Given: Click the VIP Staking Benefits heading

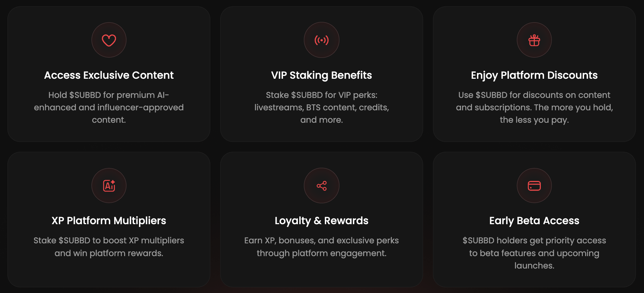Looking at the screenshot, I should coord(321,75).
